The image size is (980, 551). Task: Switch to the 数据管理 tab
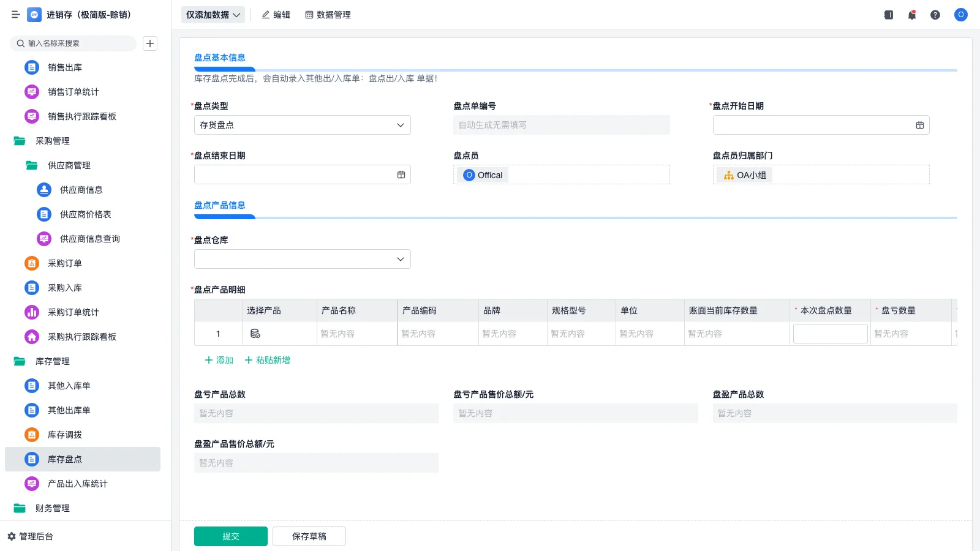tap(328, 15)
